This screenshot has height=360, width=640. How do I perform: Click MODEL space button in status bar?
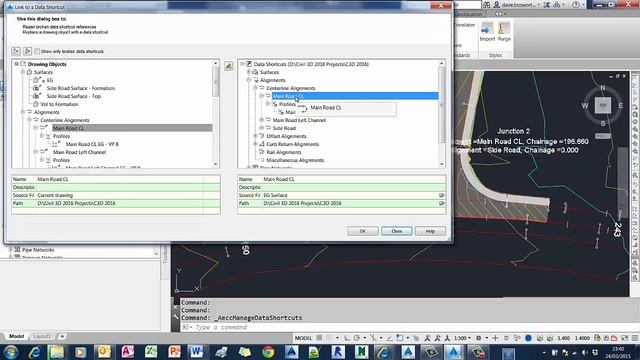click(x=303, y=338)
